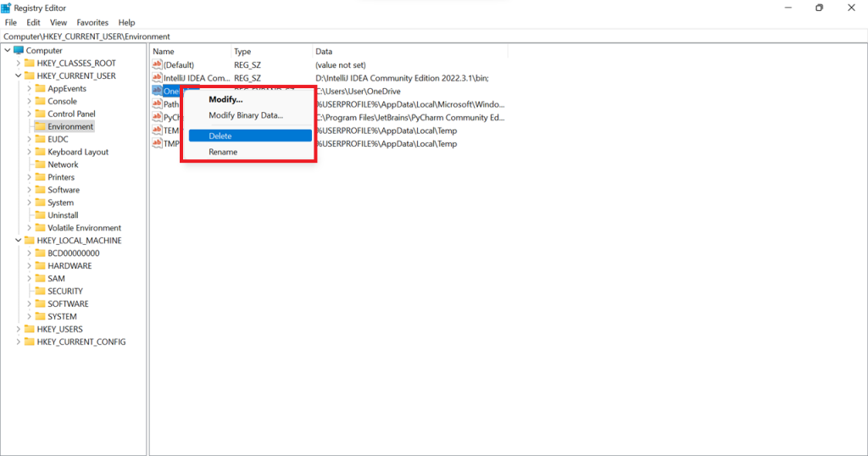The width and height of the screenshot is (868, 456).
Task: Click the Uninstall folder icon
Action: [x=40, y=215]
